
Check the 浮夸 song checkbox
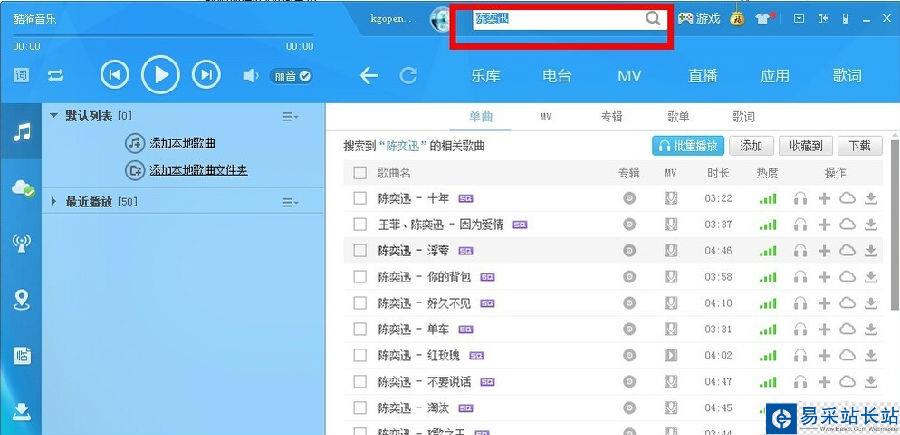(x=360, y=250)
